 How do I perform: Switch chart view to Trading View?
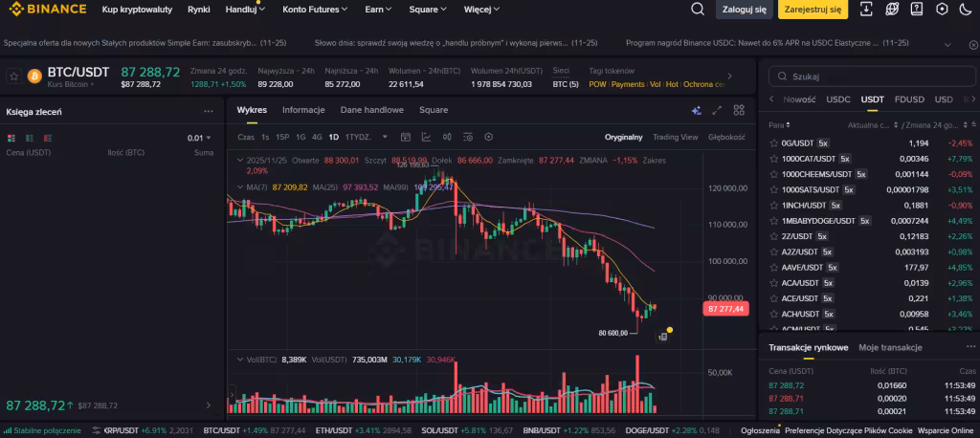point(675,137)
